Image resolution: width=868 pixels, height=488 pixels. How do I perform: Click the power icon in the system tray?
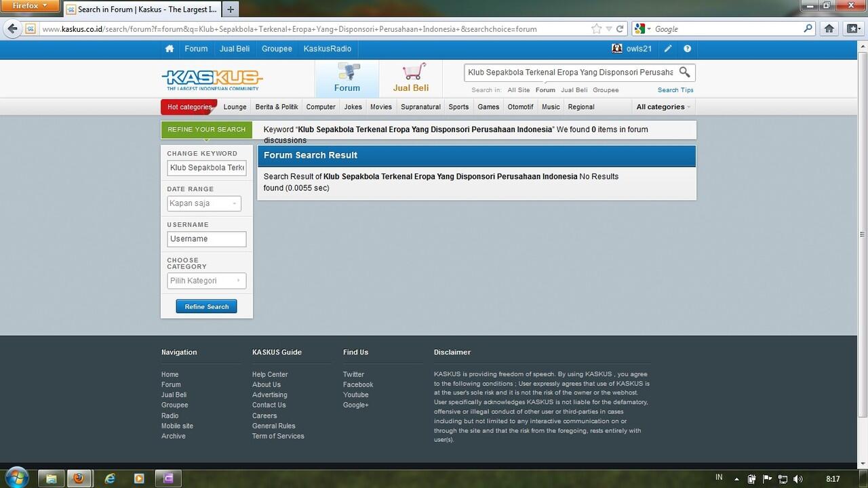pos(752,479)
